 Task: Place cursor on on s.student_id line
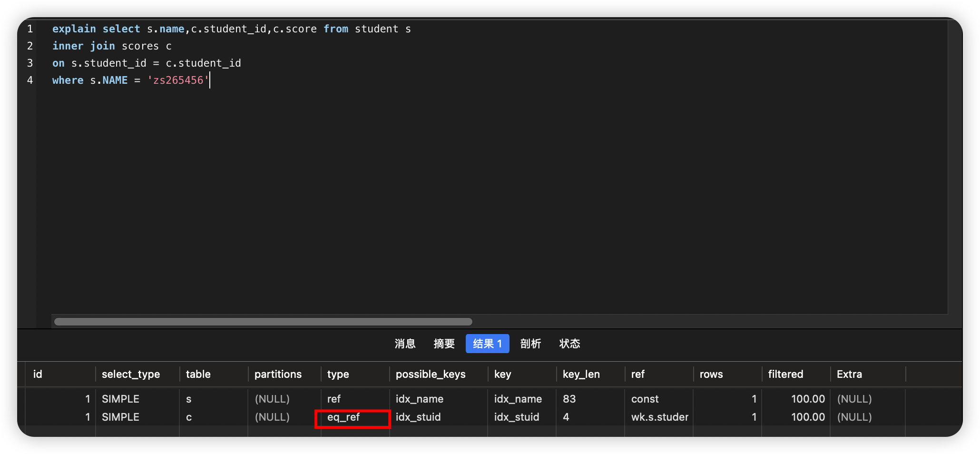147,63
